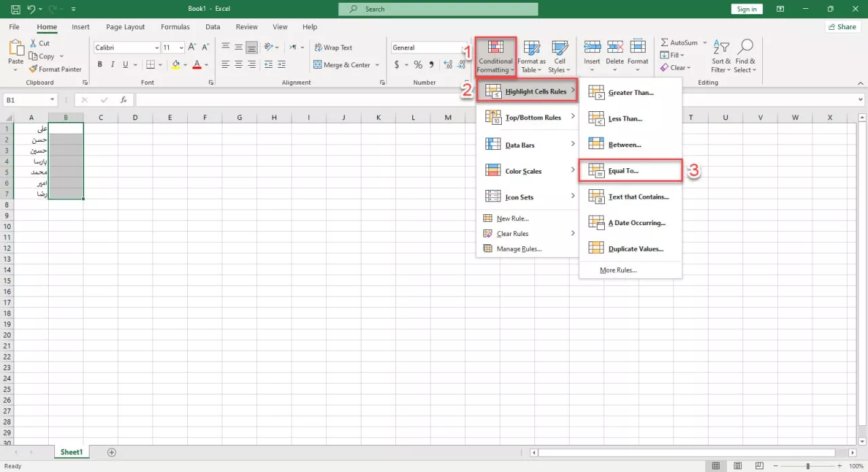Click the Sort & Filter icon
This screenshot has width=868, height=472.
pos(722,47)
